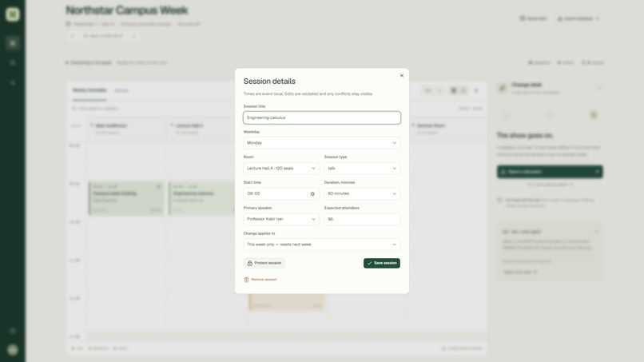Image resolution: width=644 pixels, height=362 pixels.
Task: Click the Northstar Campus Week page title
Action: [x=127, y=10]
